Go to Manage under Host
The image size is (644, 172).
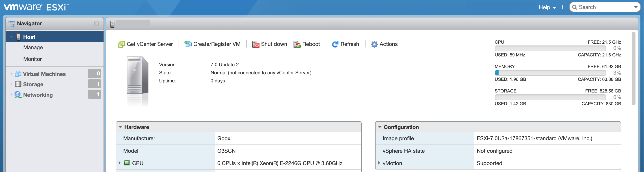[33, 47]
